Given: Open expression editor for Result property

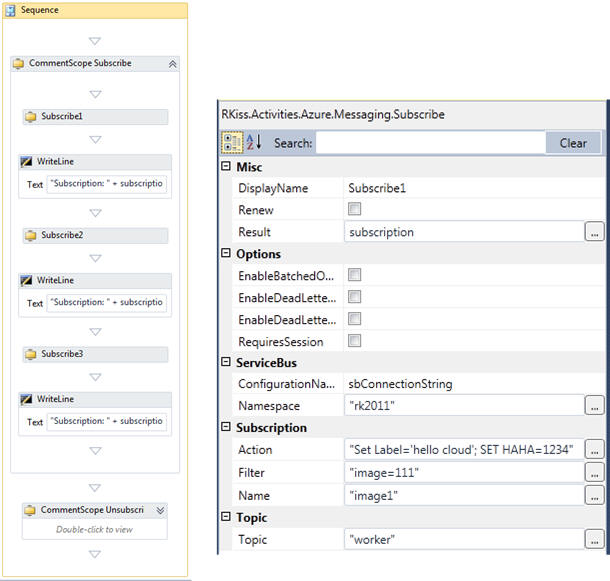Looking at the screenshot, I should click(x=594, y=232).
